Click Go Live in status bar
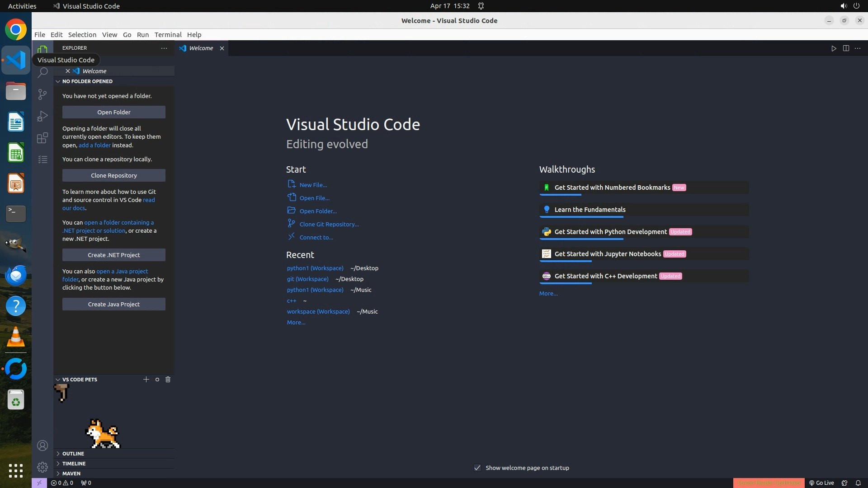The height and width of the screenshot is (488, 868). pos(821,483)
